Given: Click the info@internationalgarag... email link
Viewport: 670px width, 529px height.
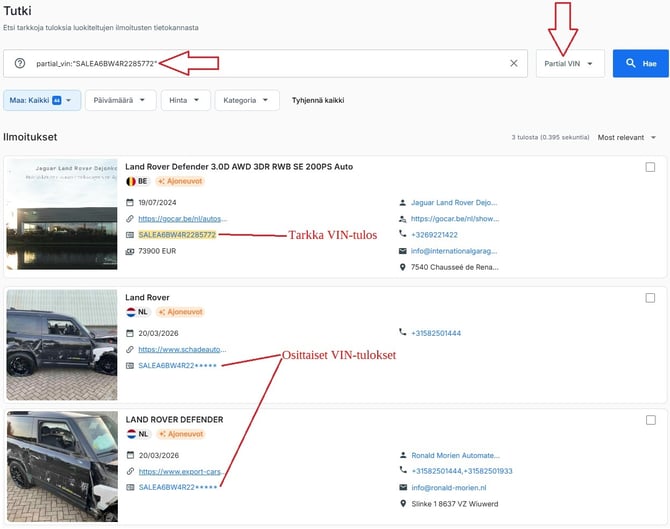Looking at the screenshot, I should point(454,251).
